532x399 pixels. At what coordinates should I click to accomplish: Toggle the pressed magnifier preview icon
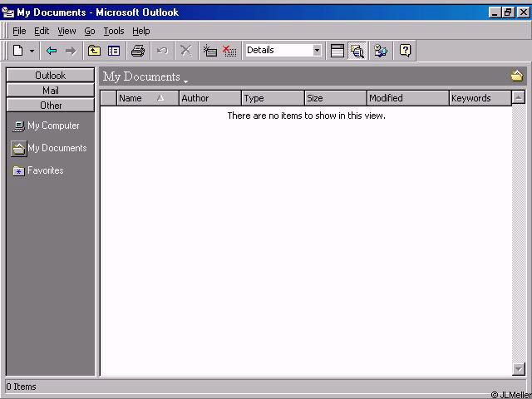point(357,51)
